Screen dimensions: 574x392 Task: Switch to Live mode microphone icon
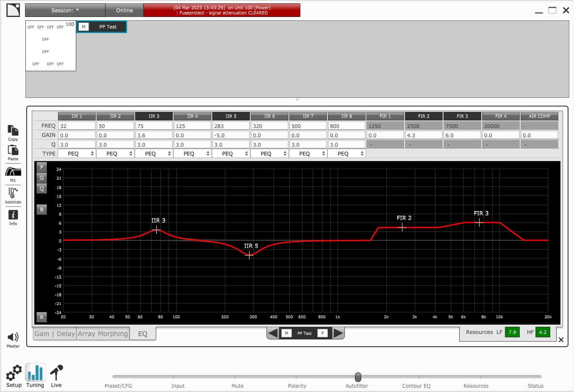[56, 373]
